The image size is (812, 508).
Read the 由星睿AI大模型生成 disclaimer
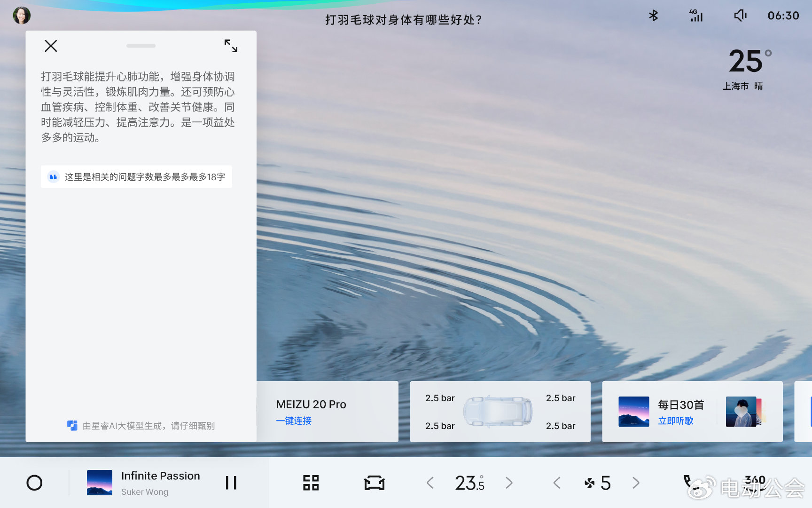tap(148, 426)
